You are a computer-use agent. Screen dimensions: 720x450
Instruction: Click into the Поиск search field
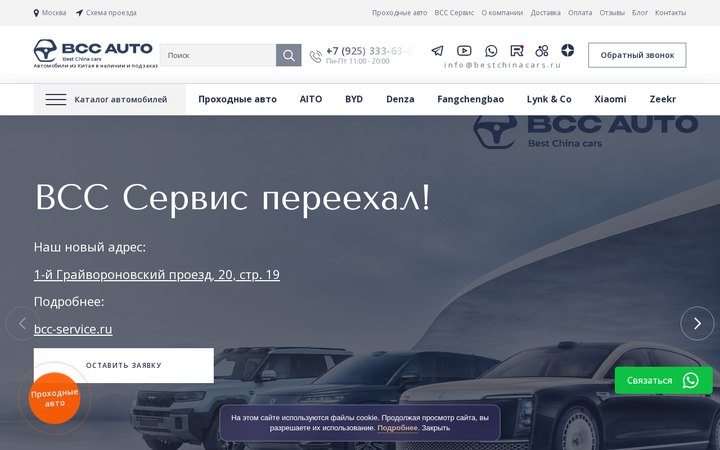(218, 55)
